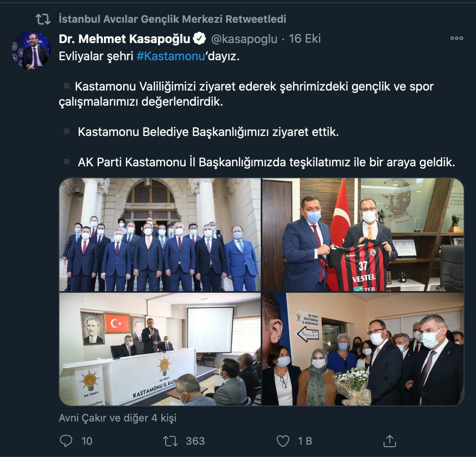Click the verified badge next to Kasapoğlu
Image resolution: width=476 pixels, height=457 pixels.
pyautogui.click(x=199, y=39)
